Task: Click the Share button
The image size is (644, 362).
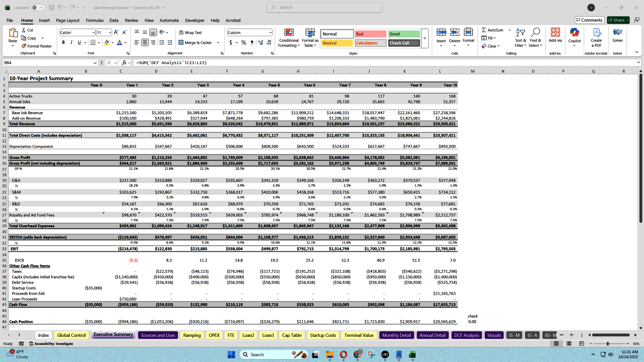Action: click(617, 20)
